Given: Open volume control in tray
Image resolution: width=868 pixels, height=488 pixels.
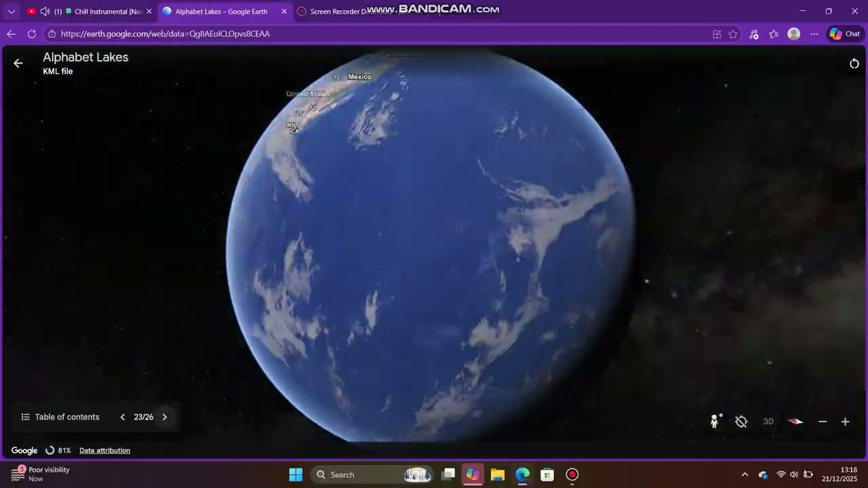Looking at the screenshot, I should point(794,474).
